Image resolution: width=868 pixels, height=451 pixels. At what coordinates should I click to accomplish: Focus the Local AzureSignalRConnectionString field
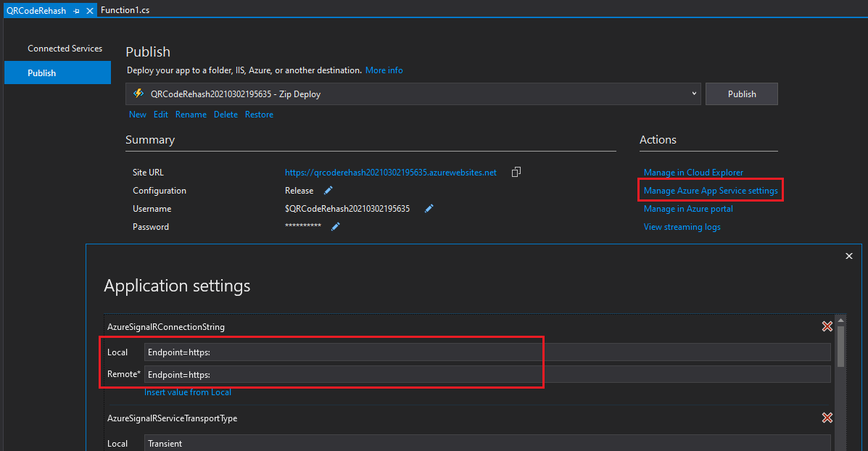point(487,352)
